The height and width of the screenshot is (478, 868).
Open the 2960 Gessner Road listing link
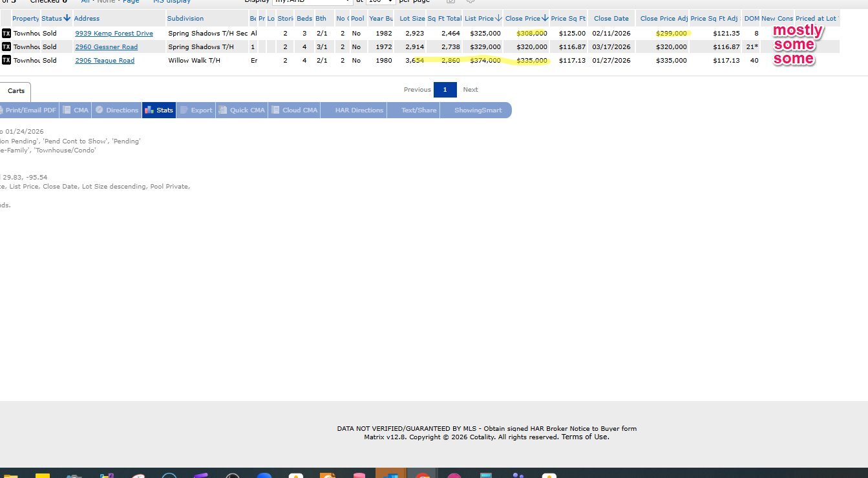click(x=106, y=47)
